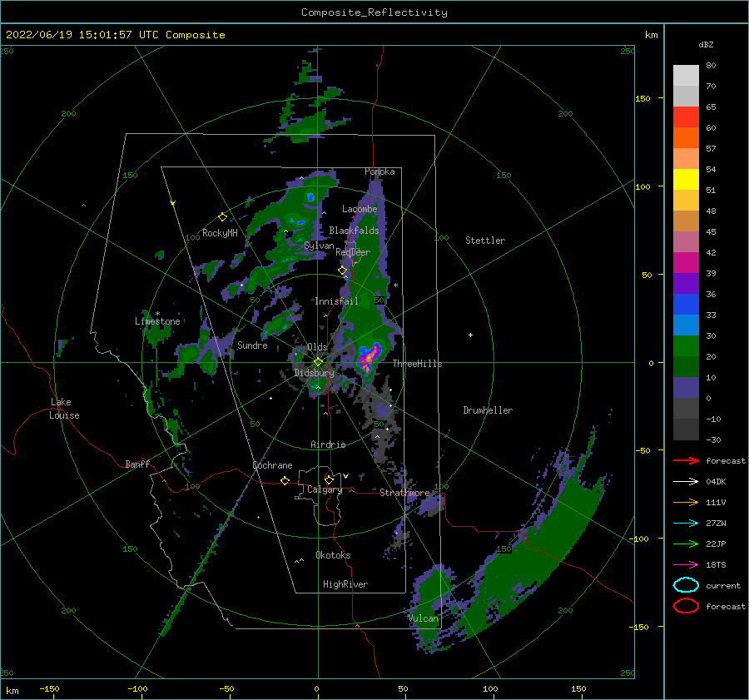The height and width of the screenshot is (700, 749).
Task: Click the Blackfalds city label
Action: coord(354,231)
